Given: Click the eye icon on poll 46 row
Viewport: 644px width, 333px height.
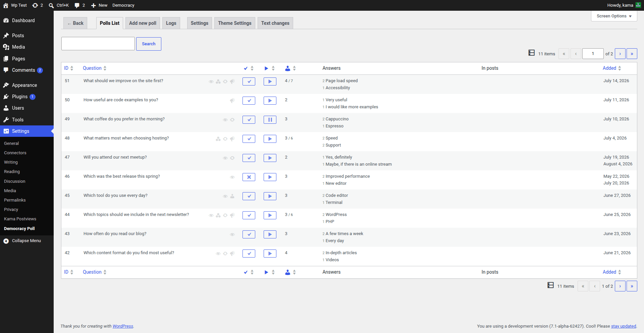Looking at the screenshot, I should pos(232,177).
